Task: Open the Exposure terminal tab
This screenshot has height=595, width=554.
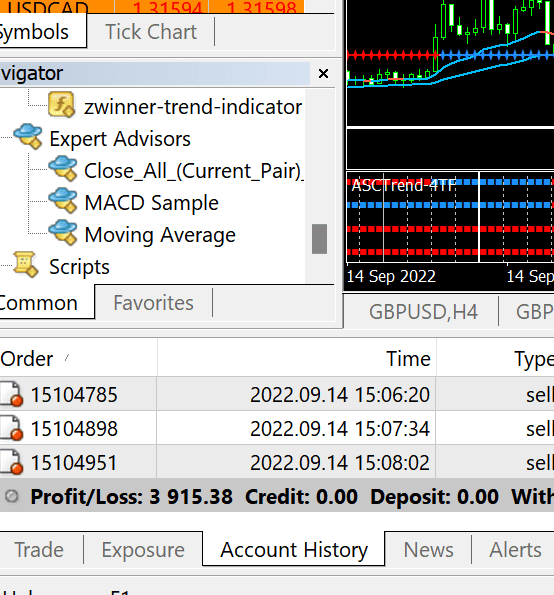Action: point(143,550)
